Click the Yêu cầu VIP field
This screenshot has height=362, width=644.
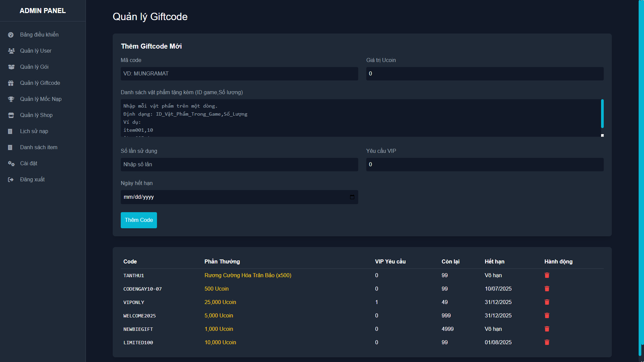tap(485, 165)
